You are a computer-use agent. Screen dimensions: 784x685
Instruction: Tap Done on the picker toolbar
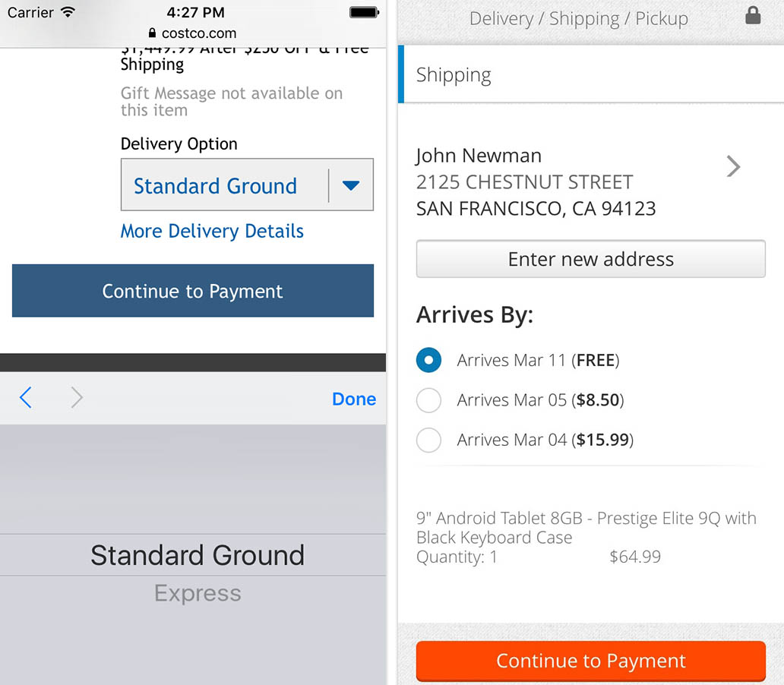coord(354,399)
